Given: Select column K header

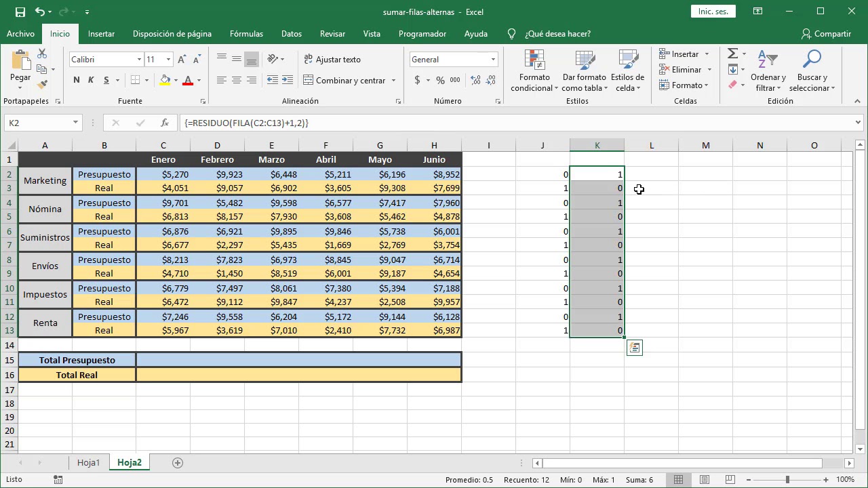Looking at the screenshot, I should click(597, 145).
